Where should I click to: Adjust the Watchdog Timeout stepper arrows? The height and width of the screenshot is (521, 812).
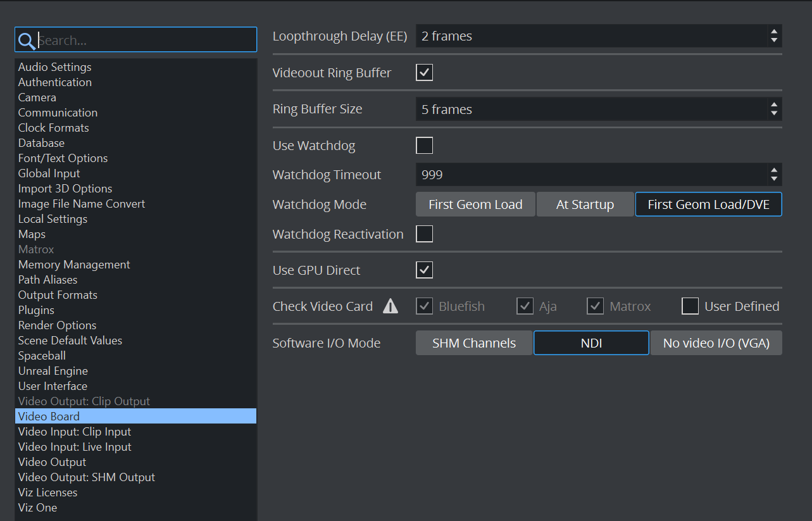pyautogui.click(x=773, y=175)
